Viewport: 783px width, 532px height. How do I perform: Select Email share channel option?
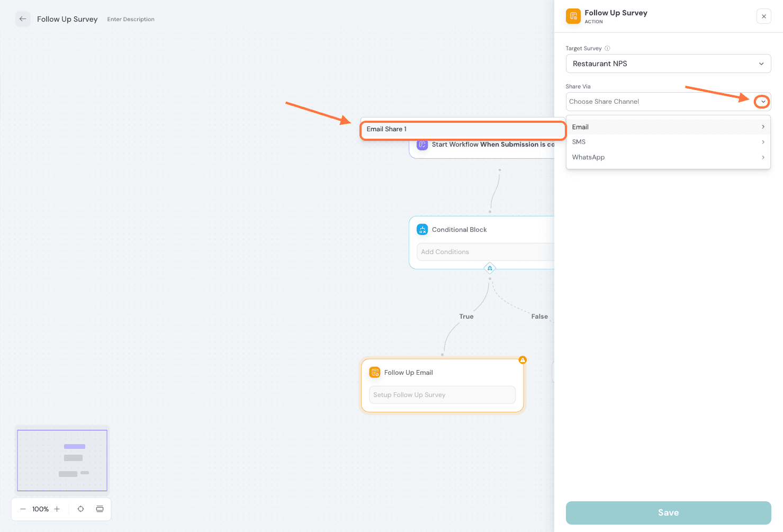click(580, 127)
